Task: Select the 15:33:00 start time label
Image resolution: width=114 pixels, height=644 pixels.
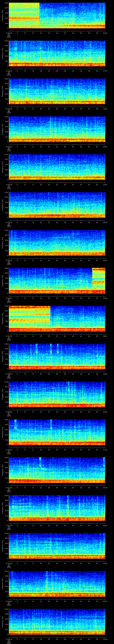Action: pos(9,184)
